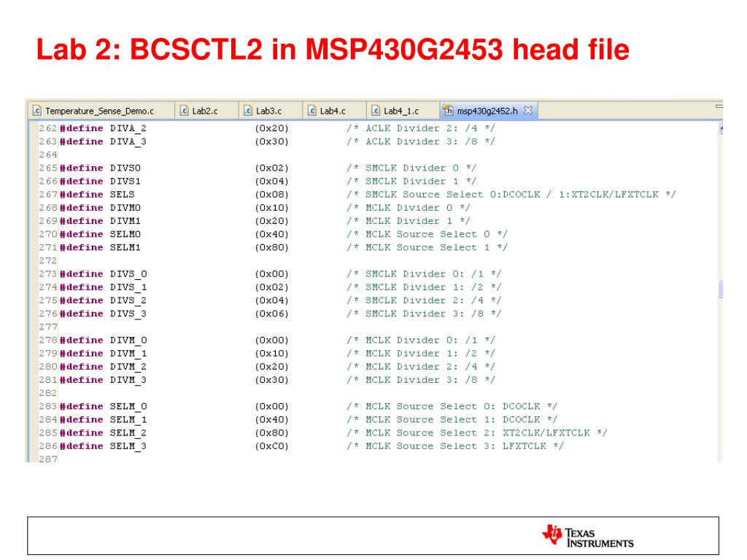Click the (0x06) value of DIVS_3
Viewport: 747px width, 560px height.
tap(271, 314)
